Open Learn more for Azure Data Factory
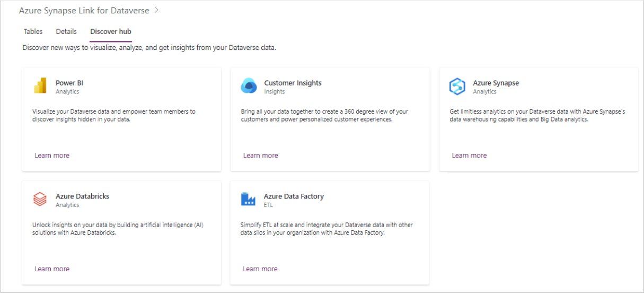Viewport: 644px width, 293px height. 260,269
